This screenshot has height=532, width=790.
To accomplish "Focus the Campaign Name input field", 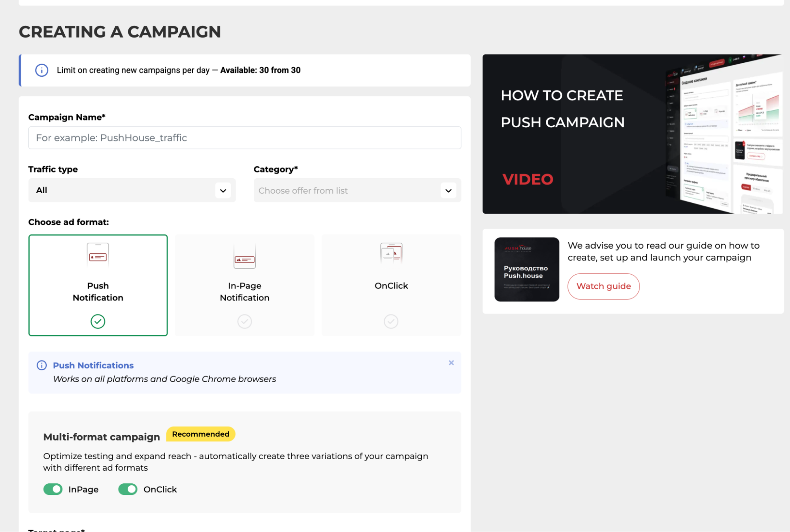I will point(244,138).
